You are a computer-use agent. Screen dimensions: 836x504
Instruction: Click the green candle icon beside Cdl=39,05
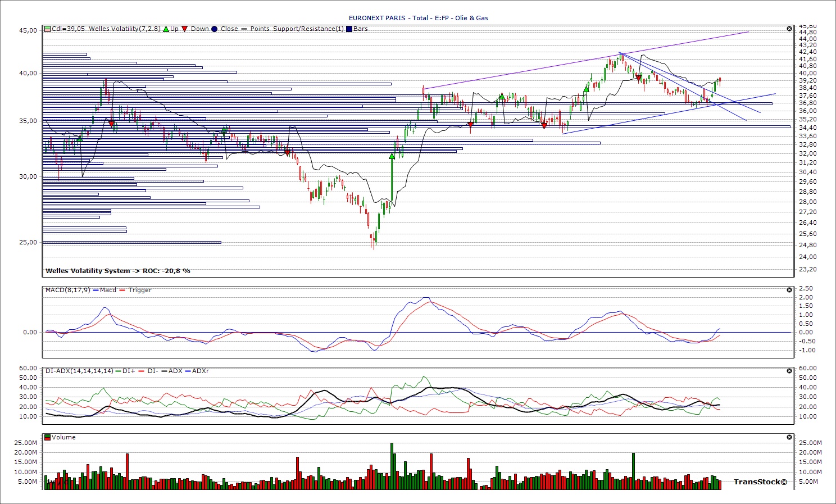point(48,29)
